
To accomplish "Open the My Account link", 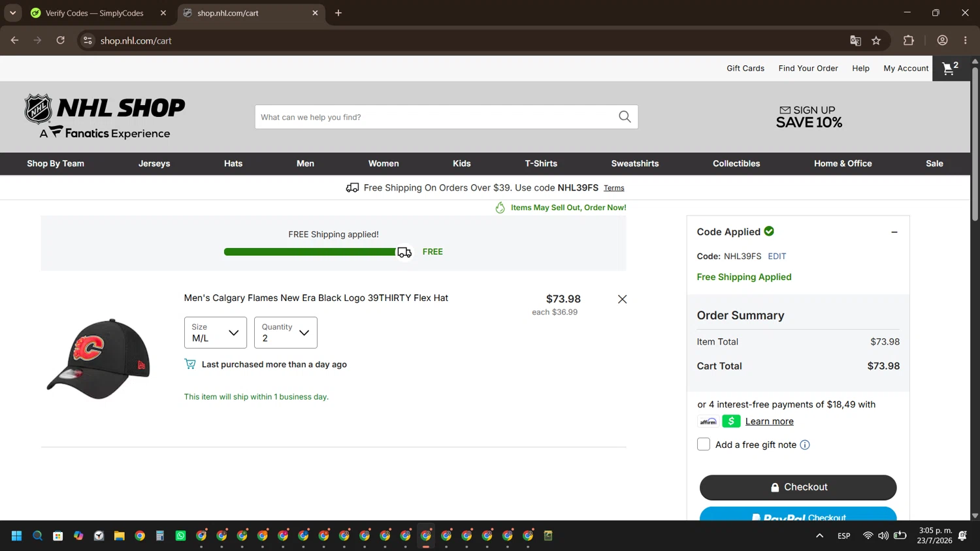I will click(906, 69).
